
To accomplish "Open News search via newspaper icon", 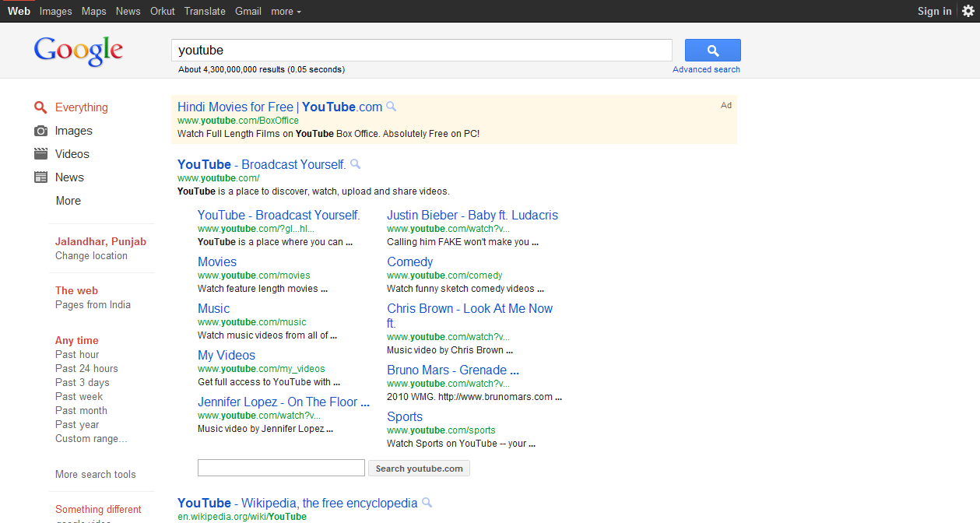I will pyautogui.click(x=40, y=177).
